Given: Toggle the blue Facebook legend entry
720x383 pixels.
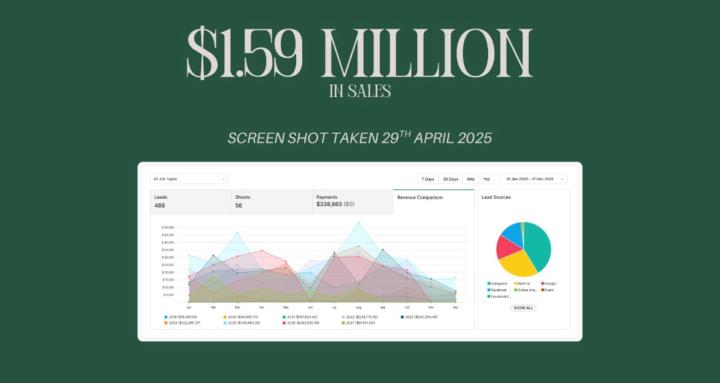Looking at the screenshot, I should (x=497, y=290).
